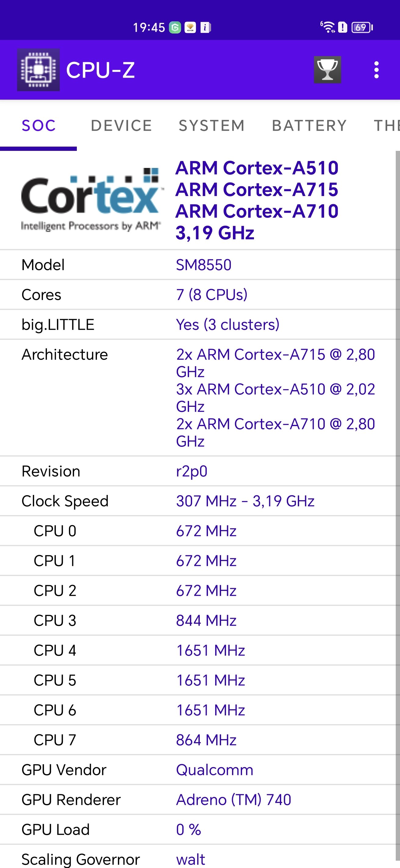Select the Clock Speed row
This screenshot has height=868, width=400.
198,501
